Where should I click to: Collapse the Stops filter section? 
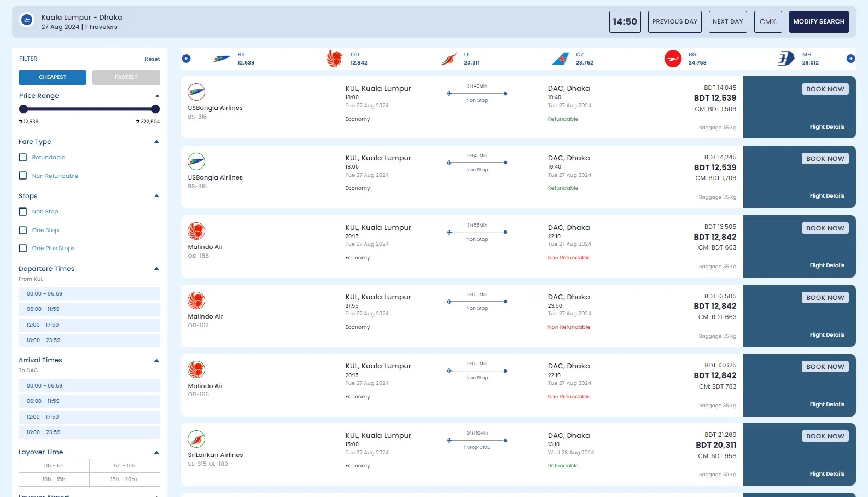tap(157, 196)
